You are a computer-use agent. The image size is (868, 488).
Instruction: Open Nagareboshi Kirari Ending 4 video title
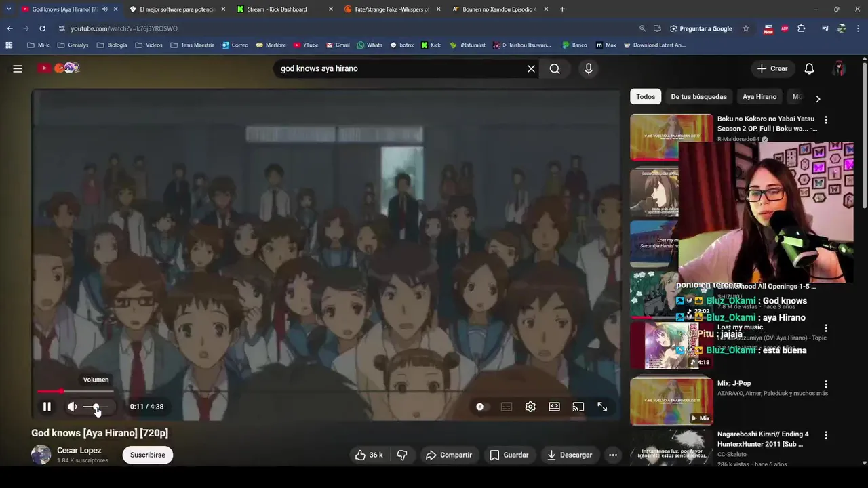tap(763, 439)
